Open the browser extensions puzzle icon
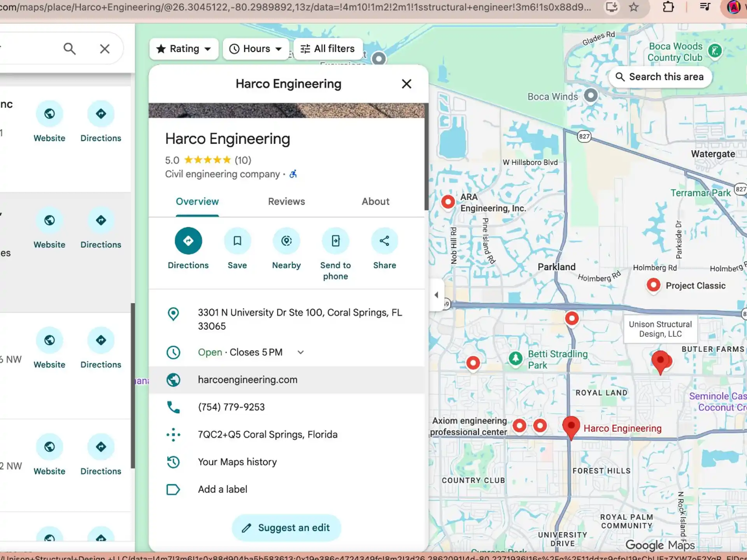The height and width of the screenshot is (560, 747). [x=668, y=7]
